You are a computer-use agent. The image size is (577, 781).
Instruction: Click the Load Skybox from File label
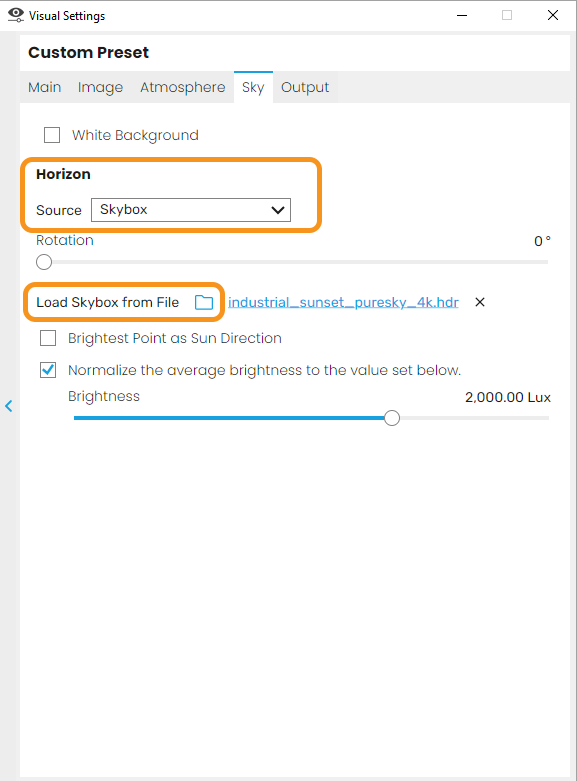click(x=108, y=302)
